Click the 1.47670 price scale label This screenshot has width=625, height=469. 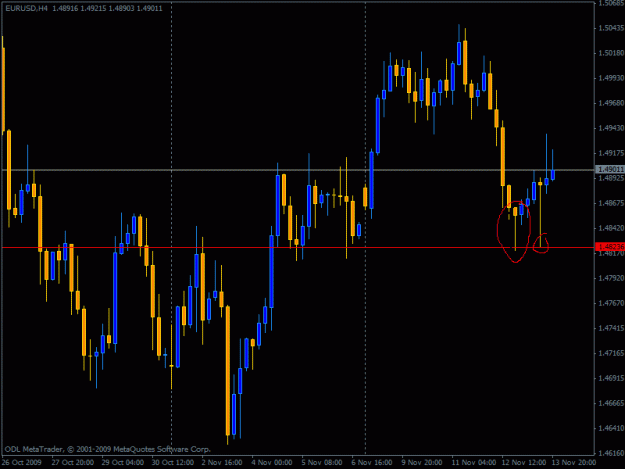pyautogui.click(x=611, y=303)
